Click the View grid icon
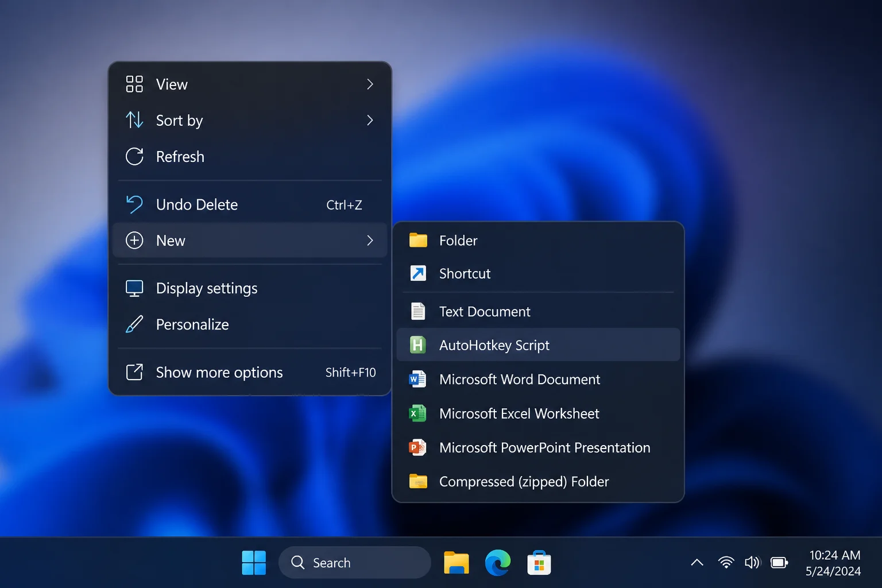 point(134,84)
